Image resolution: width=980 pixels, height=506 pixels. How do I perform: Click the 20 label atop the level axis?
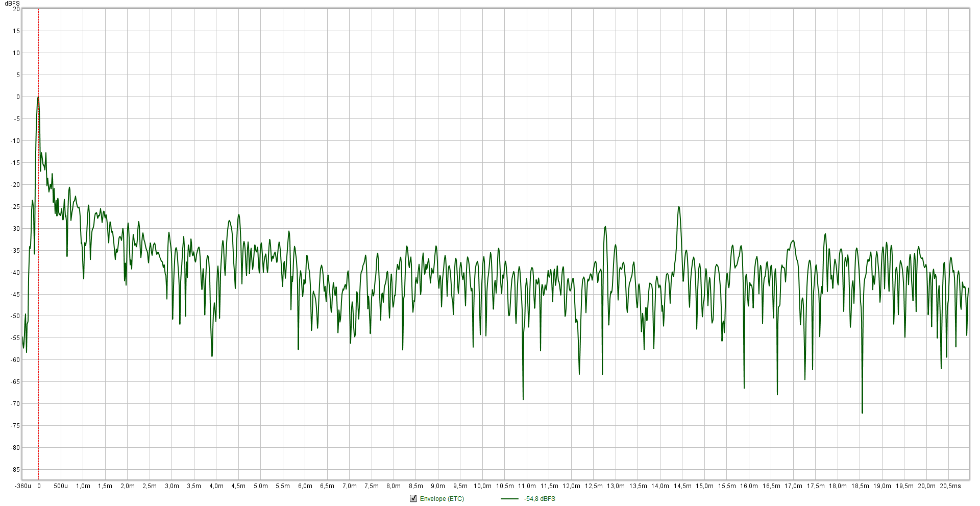[x=16, y=9]
